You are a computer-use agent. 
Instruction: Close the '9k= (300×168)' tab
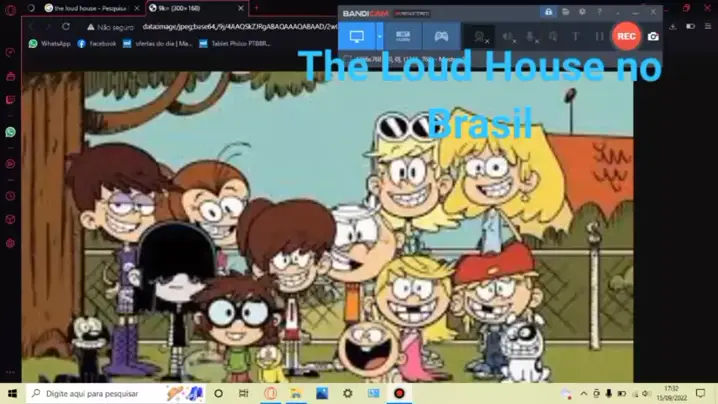tap(241, 8)
